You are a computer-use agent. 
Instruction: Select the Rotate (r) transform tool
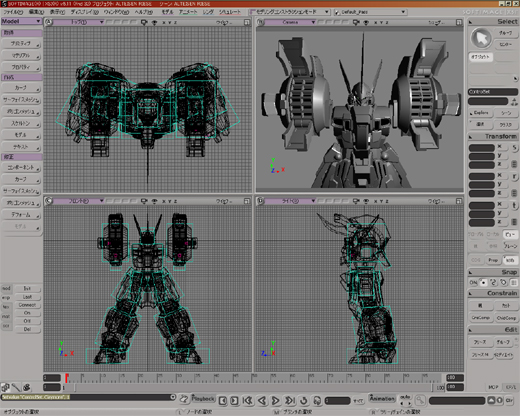[x=514, y=177]
